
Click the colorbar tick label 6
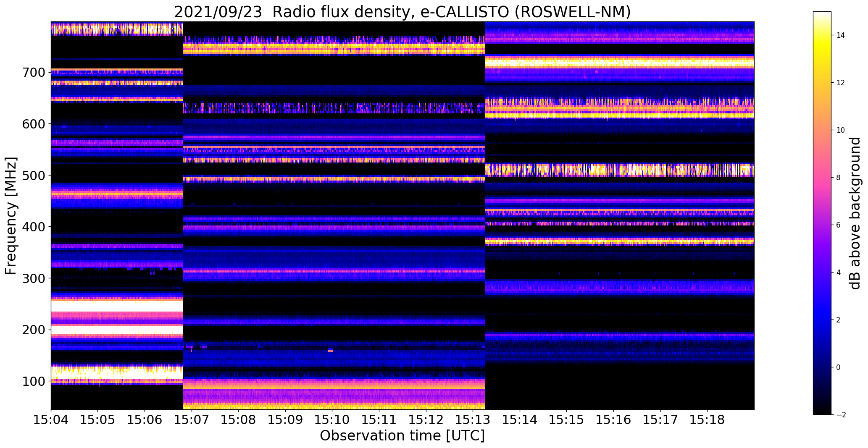pos(838,225)
